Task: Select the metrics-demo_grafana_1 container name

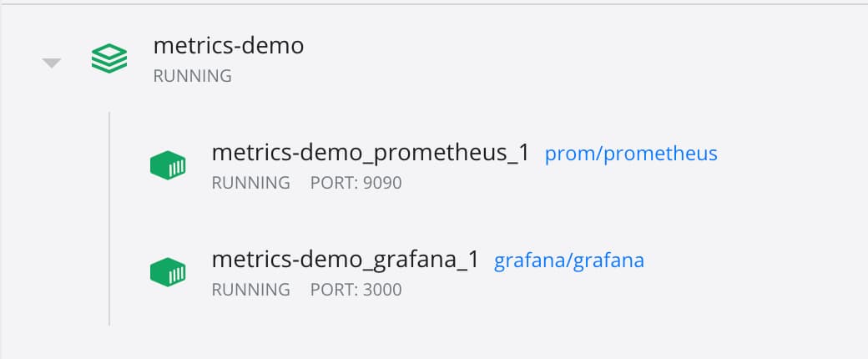Action: tap(346, 260)
